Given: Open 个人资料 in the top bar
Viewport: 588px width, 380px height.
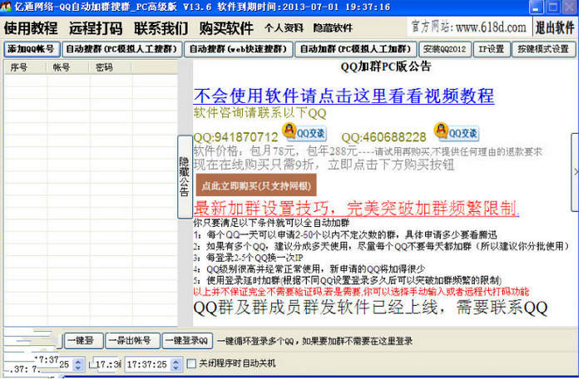Looking at the screenshot, I should point(284,28).
